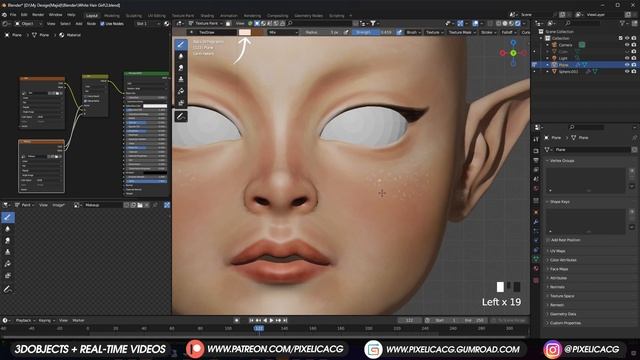Select the Mask tool in the image editor
The height and width of the screenshot is (360, 640).
[8, 276]
